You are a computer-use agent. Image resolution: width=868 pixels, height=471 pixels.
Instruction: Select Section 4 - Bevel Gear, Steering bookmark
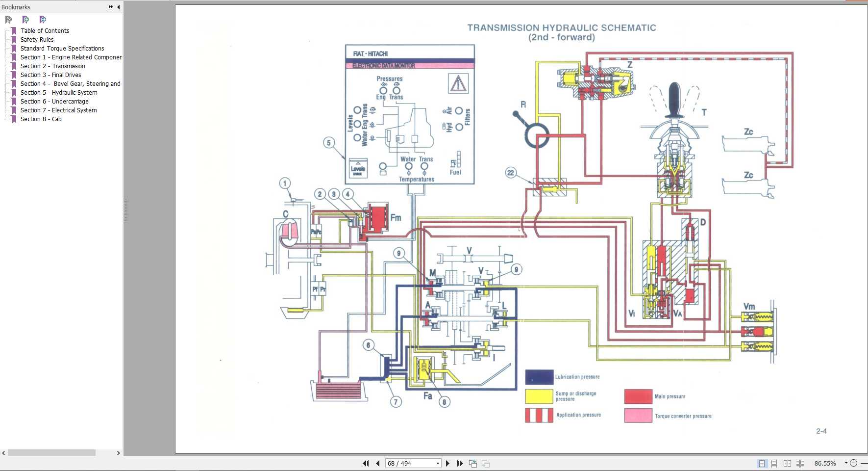coord(70,83)
